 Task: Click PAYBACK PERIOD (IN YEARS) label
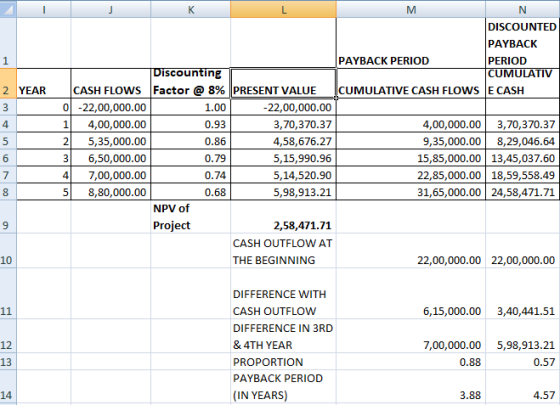[283, 387]
